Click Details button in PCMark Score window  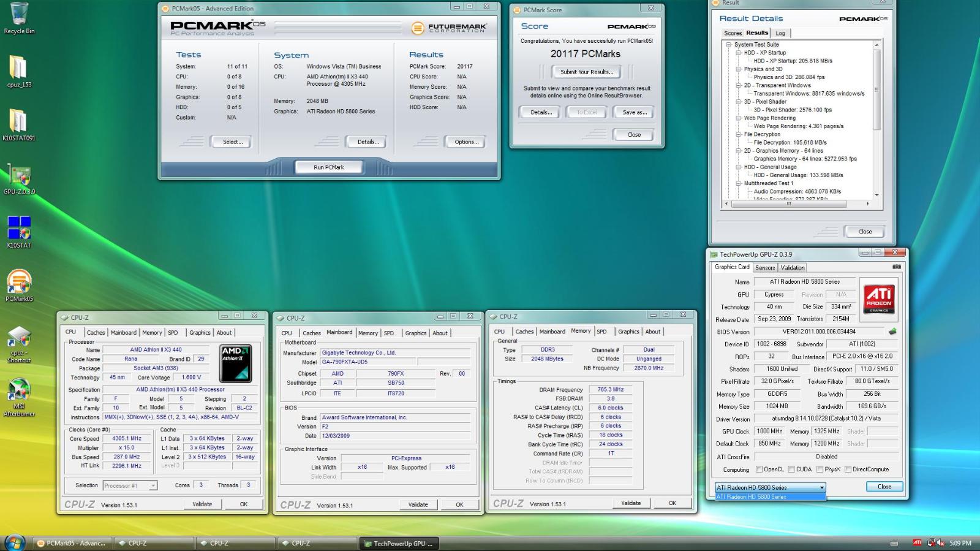click(541, 112)
